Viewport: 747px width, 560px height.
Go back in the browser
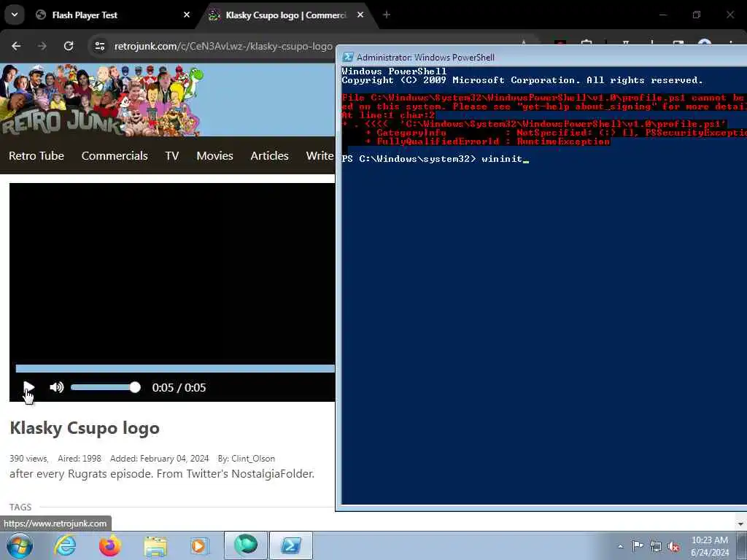[16, 46]
